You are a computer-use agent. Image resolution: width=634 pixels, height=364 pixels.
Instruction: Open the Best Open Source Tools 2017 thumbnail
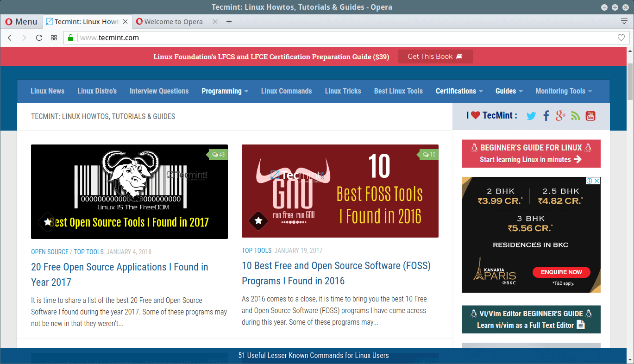pos(129,192)
